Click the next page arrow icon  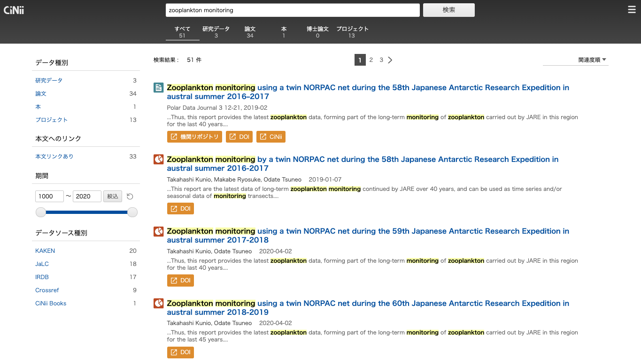[390, 60]
